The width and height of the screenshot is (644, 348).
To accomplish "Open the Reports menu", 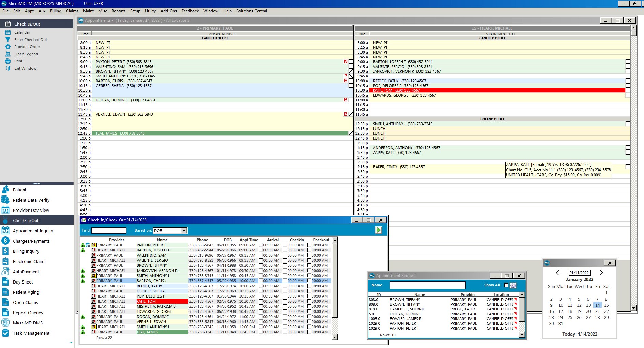I will [x=118, y=11].
